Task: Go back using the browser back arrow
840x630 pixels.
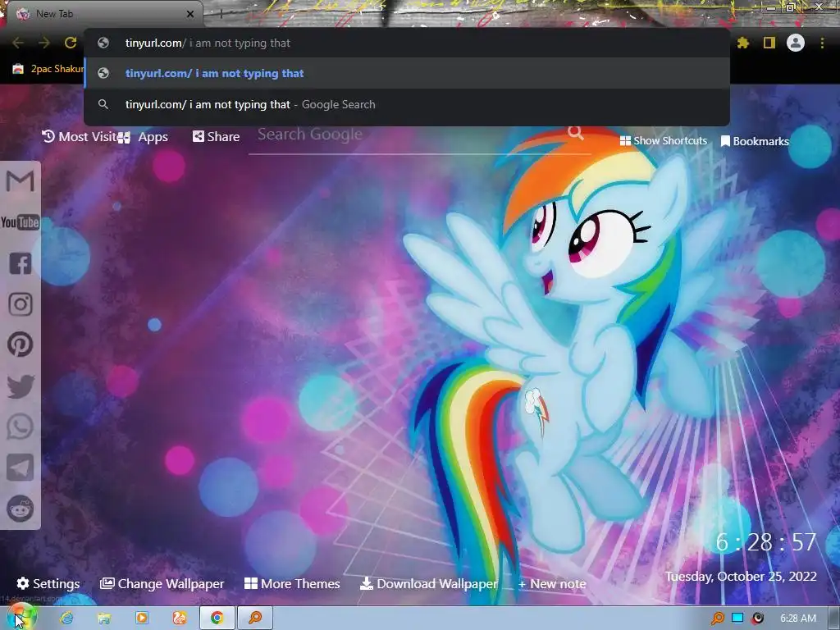Action: (18, 43)
